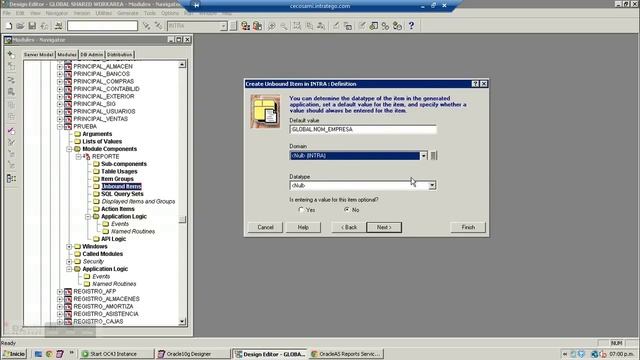Viewport: 640px width, 360px height.
Task: Click the create plus icon in navigator sidebar
Action: (11, 54)
